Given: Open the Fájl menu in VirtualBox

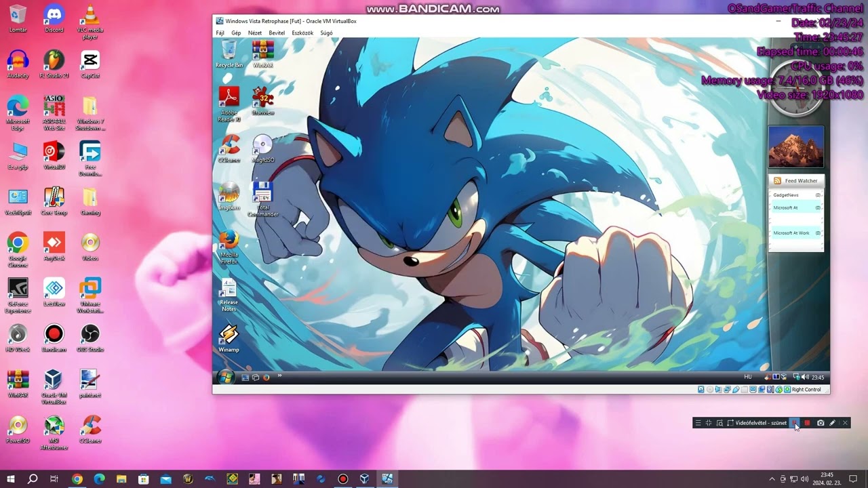Looking at the screenshot, I should (x=220, y=33).
